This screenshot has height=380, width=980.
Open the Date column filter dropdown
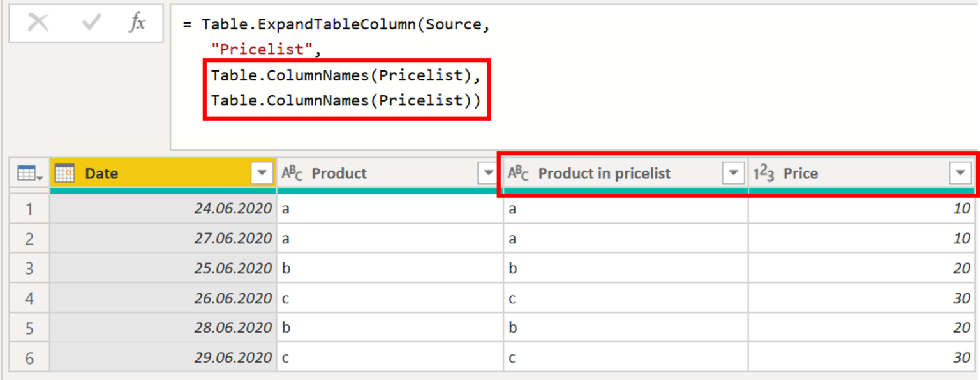tap(262, 173)
